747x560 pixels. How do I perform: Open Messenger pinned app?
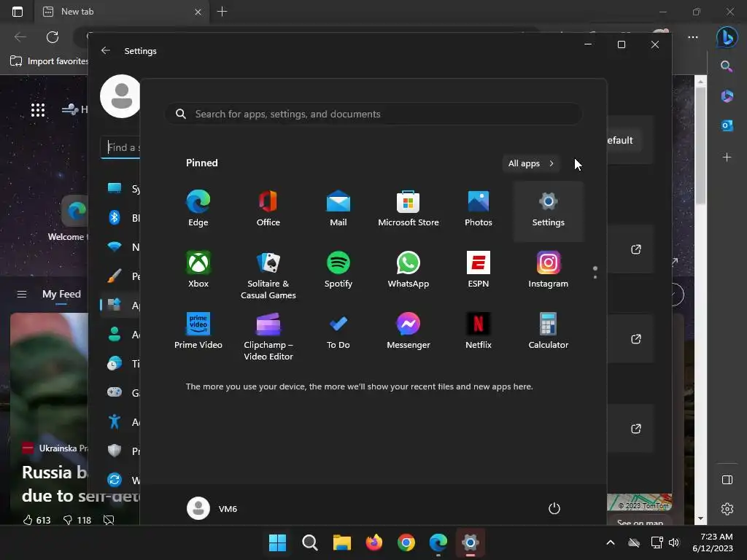409,332
